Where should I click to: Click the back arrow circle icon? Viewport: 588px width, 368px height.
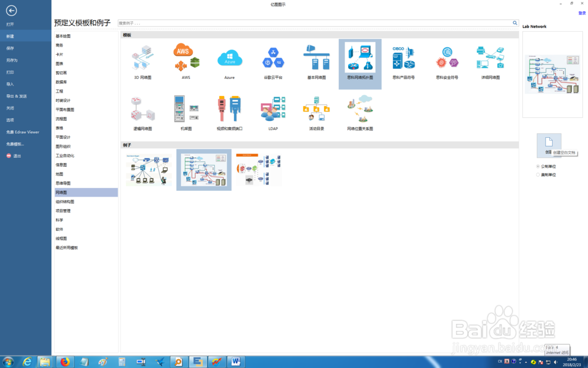point(11,11)
